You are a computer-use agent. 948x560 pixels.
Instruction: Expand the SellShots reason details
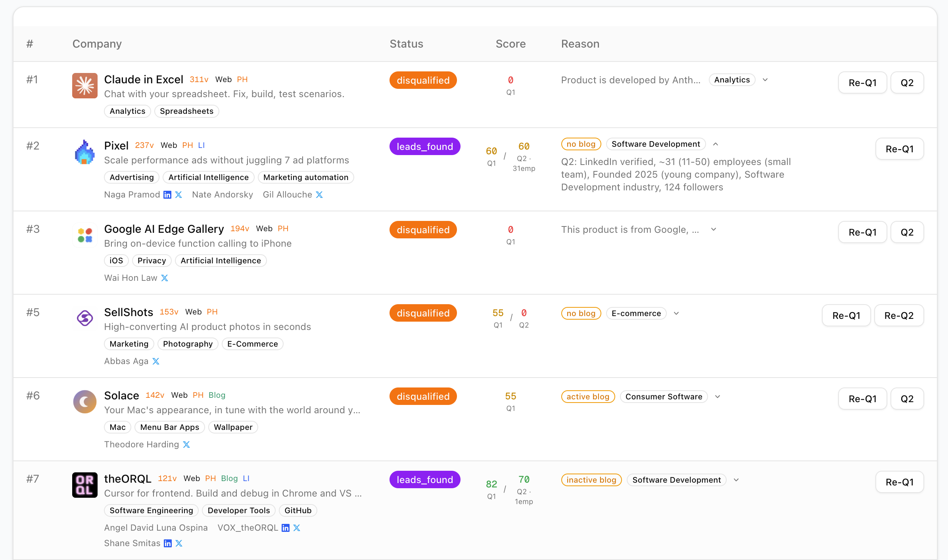pos(676,313)
